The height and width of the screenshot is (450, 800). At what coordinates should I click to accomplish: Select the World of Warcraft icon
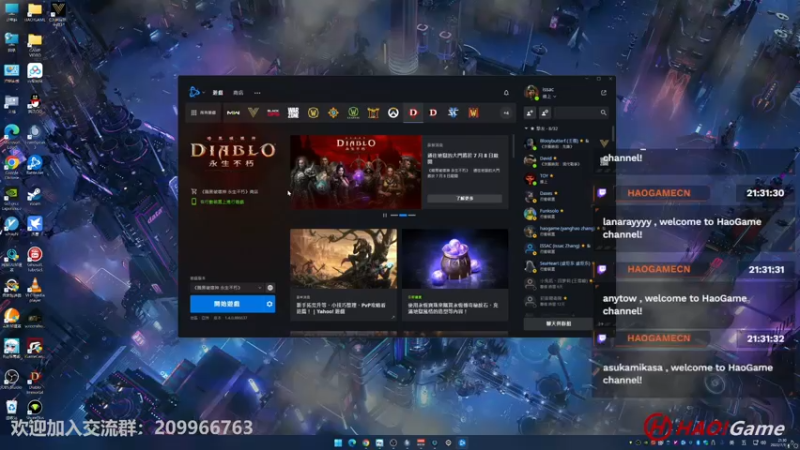pos(313,113)
